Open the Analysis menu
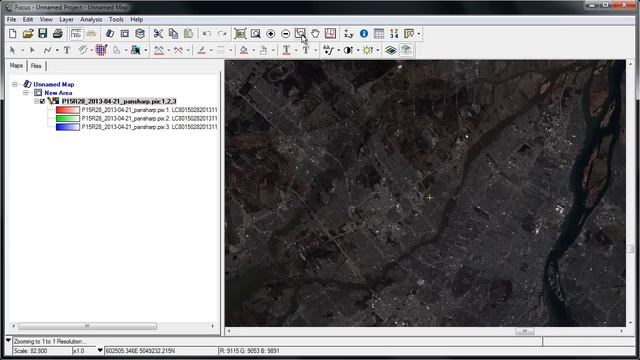640x360 pixels. click(91, 20)
